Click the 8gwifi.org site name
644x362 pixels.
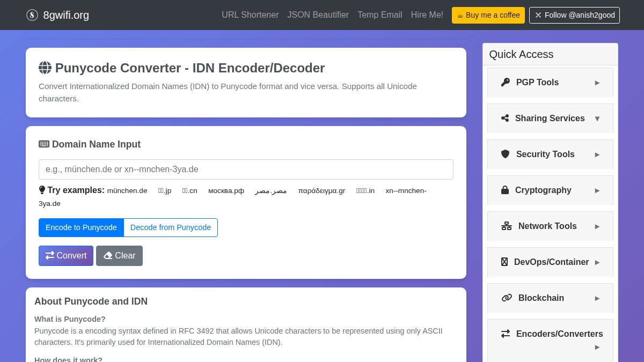[66, 15]
